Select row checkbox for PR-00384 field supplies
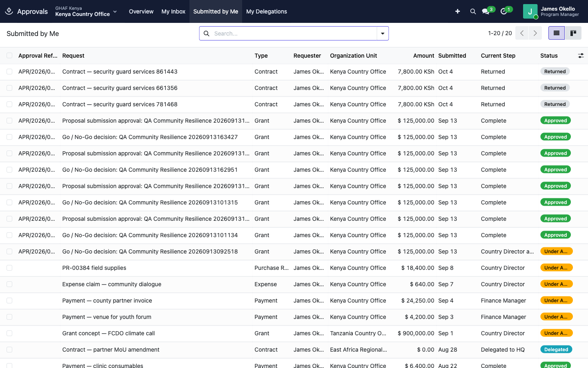 click(x=9, y=268)
